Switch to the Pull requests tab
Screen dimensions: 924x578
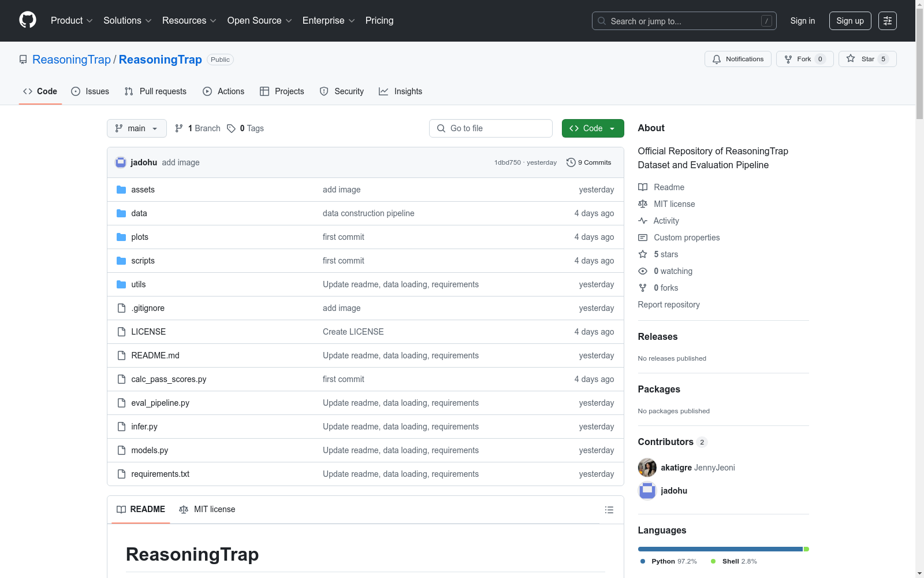(155, 91)
